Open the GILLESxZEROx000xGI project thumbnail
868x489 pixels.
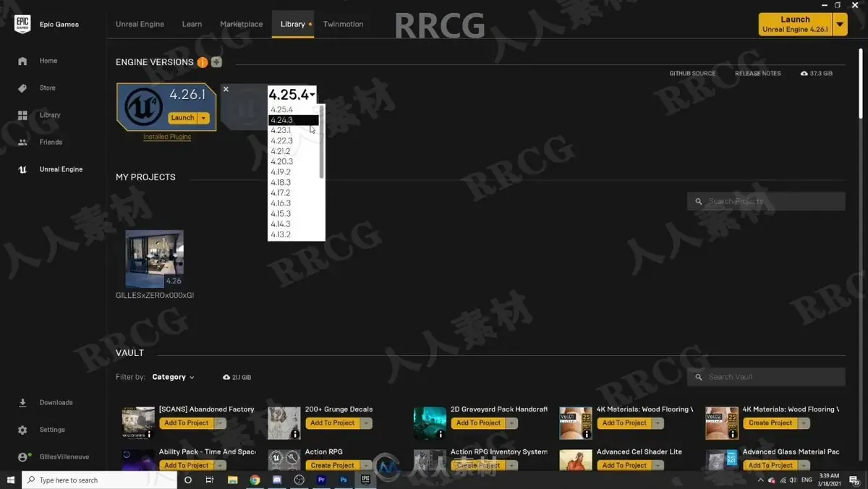click(154, 259)
